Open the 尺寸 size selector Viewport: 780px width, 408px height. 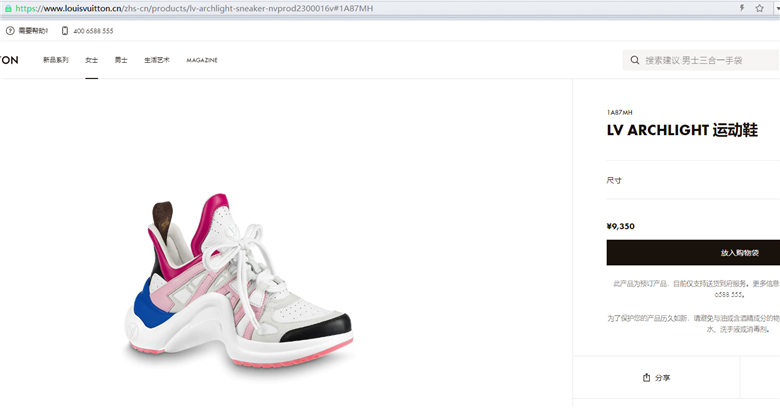pos(693,180)
